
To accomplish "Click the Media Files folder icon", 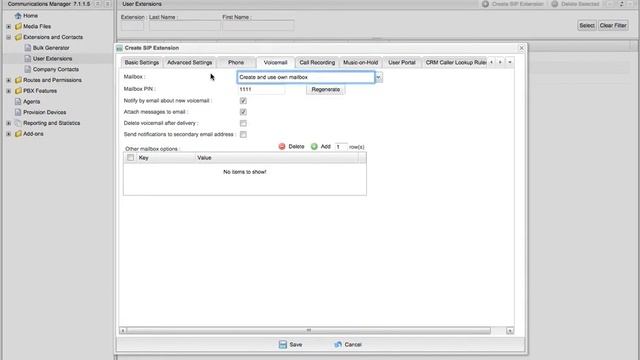I will pyautogui.click(x=18, y=27).
